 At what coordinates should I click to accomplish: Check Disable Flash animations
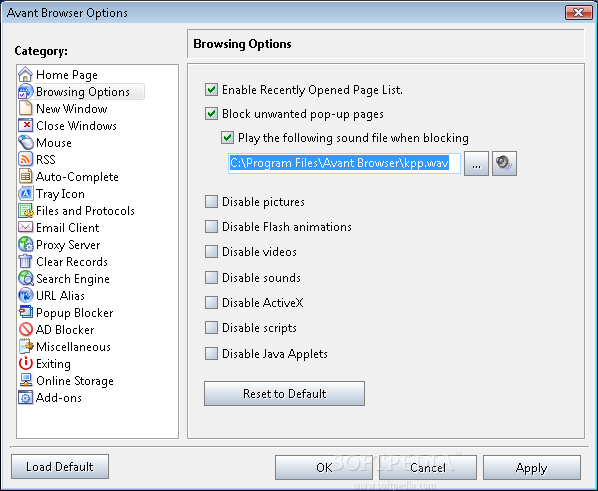coord(211,227)
